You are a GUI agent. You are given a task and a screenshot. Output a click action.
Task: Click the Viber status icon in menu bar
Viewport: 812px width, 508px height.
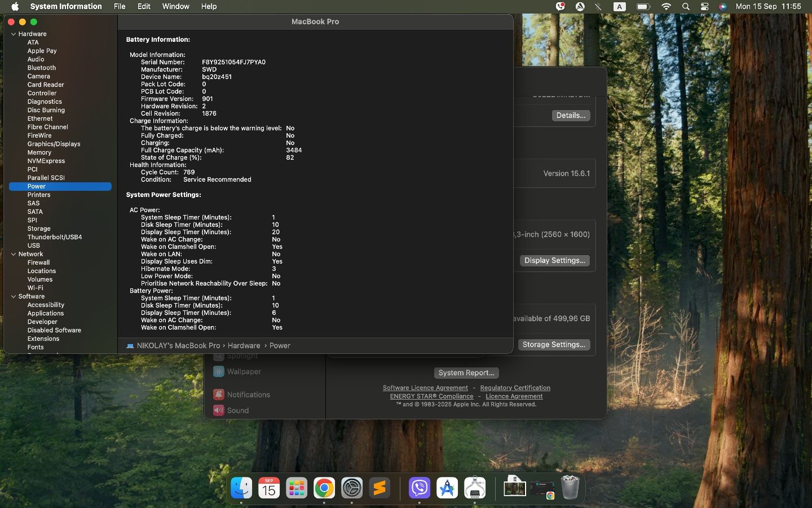point(560,6)
